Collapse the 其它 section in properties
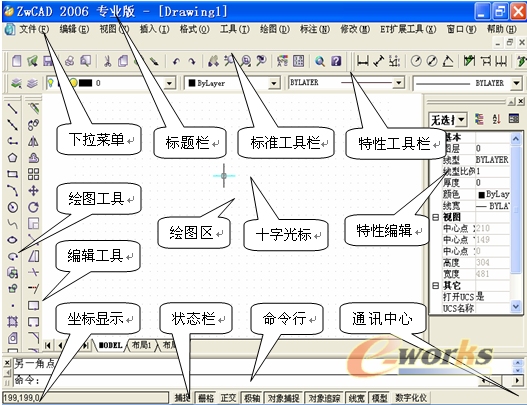 click(435, 286)
